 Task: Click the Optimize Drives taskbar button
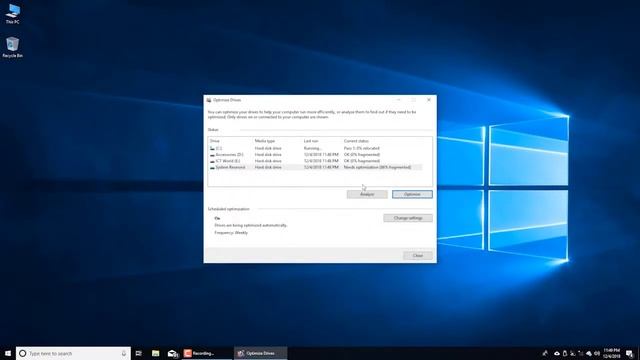260,353
